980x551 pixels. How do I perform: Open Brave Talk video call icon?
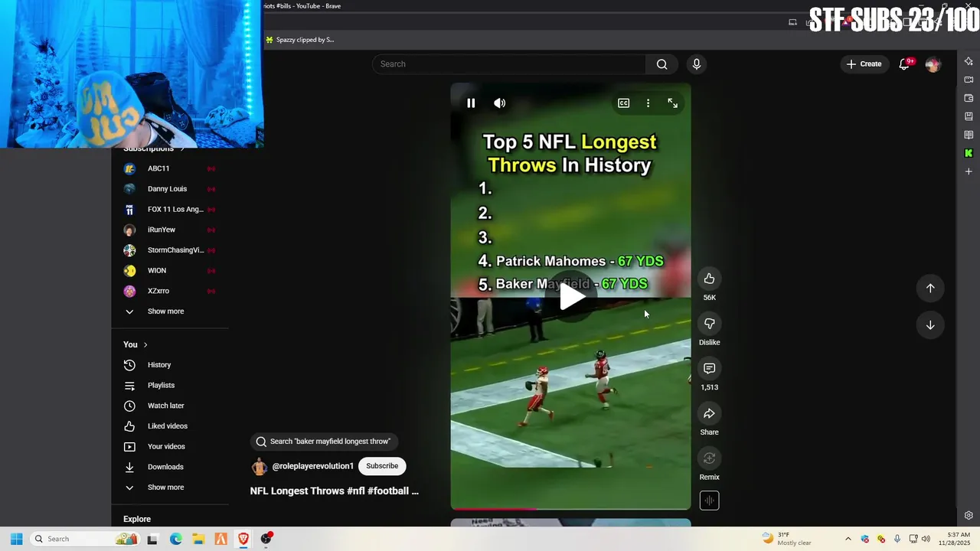[x=969, y=80]
